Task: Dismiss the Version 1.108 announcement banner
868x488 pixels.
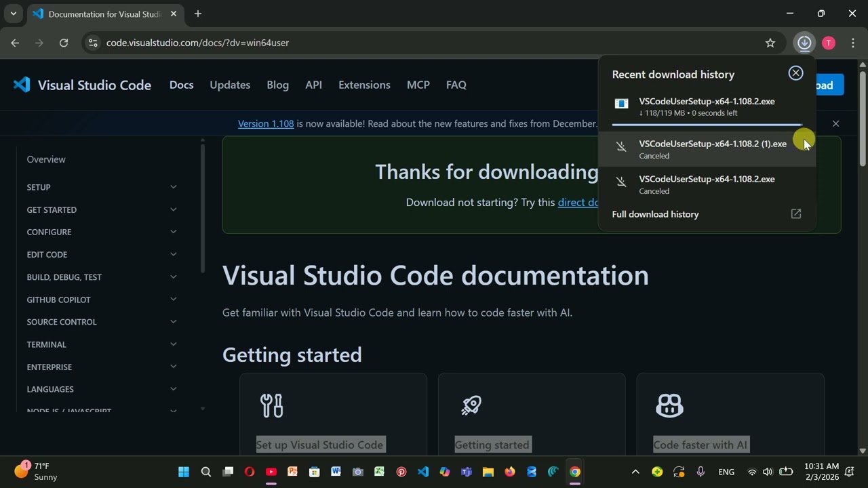Action: coord(835,123)
